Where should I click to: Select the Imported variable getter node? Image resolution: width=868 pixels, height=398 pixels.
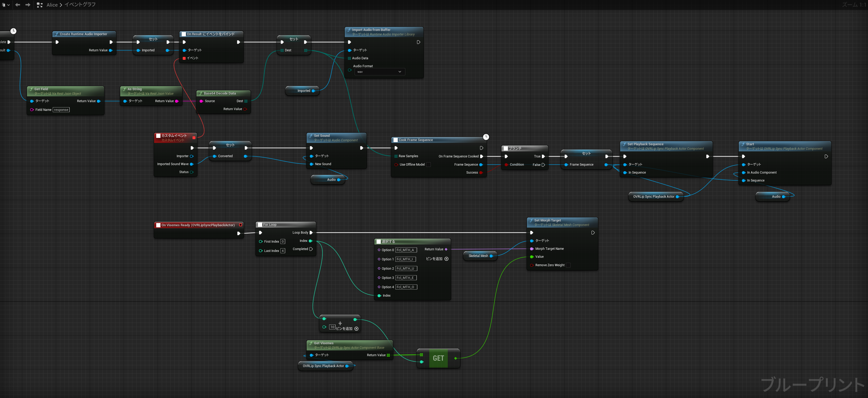click(302, 91)
